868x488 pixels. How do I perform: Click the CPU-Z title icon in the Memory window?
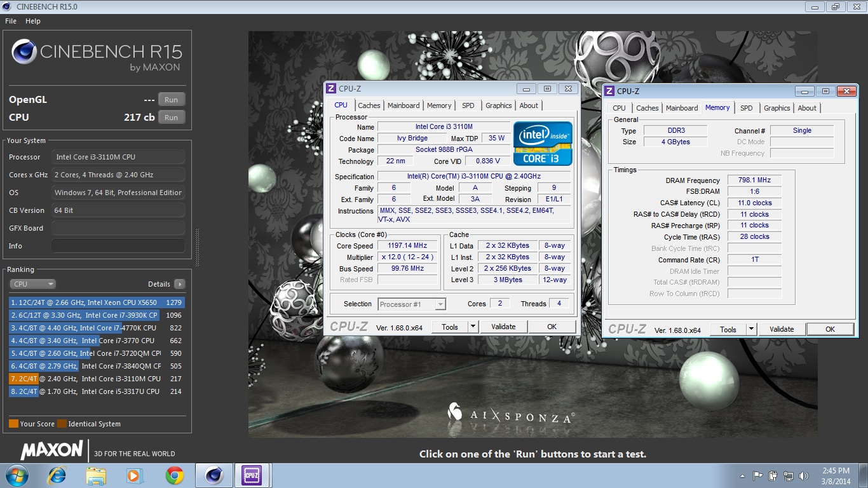click(609, 91)
